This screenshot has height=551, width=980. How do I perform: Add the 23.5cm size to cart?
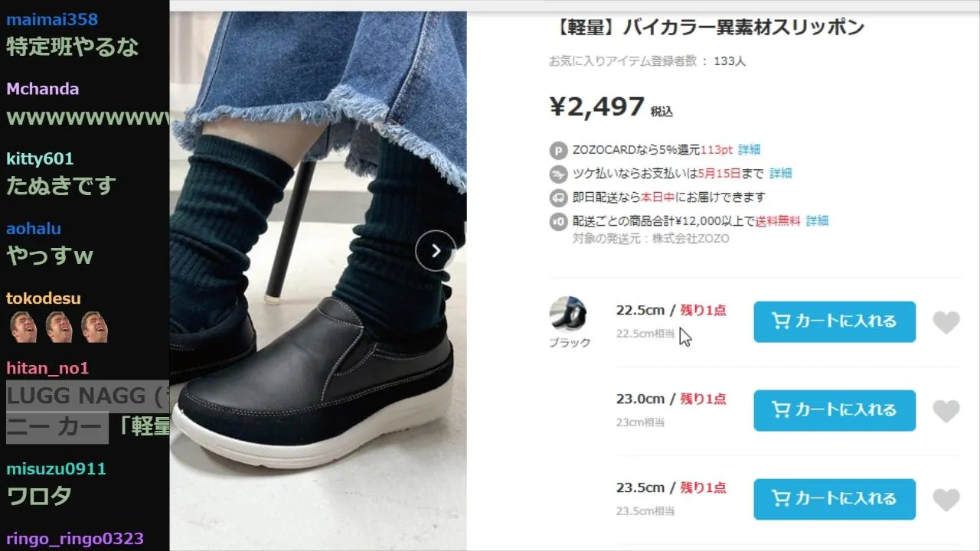click(835, 499)
